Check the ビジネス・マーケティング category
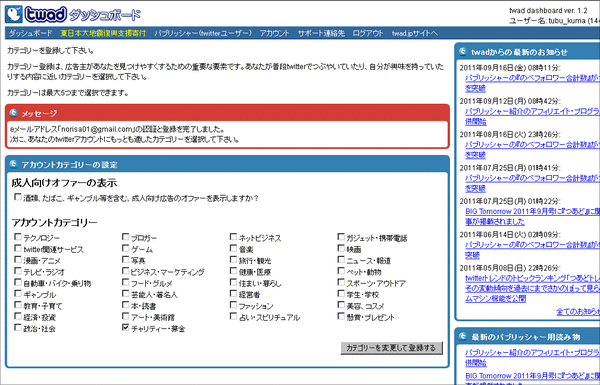The image size is (600, 385). click(126, 271)
